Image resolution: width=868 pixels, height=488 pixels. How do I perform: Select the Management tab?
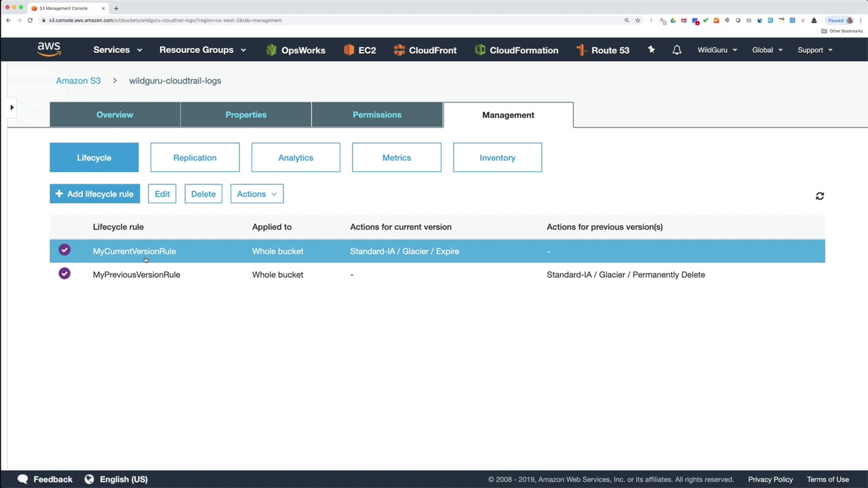pos(508,115)
